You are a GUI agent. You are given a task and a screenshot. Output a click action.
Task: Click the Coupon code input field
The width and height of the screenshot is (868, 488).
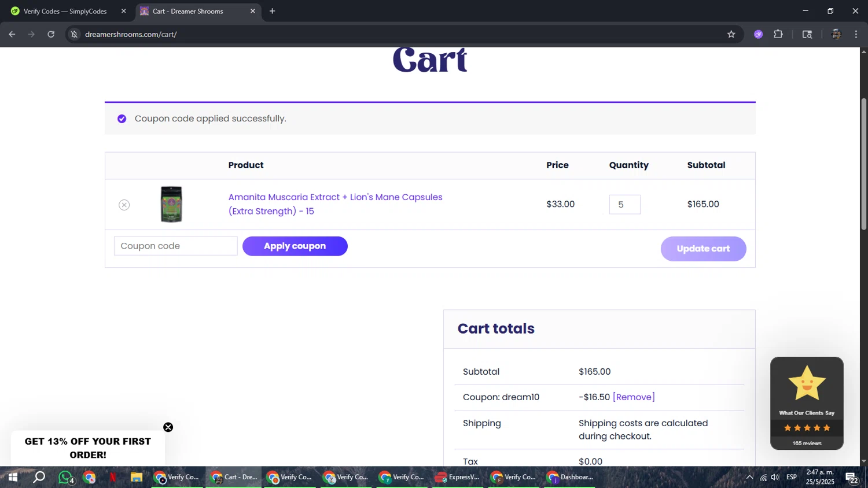click(x=176, y=246)
